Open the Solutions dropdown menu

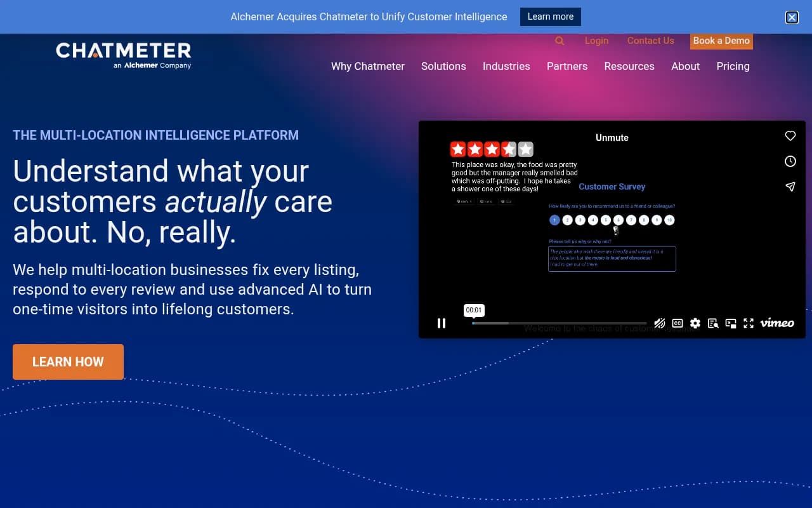[443, 66]
